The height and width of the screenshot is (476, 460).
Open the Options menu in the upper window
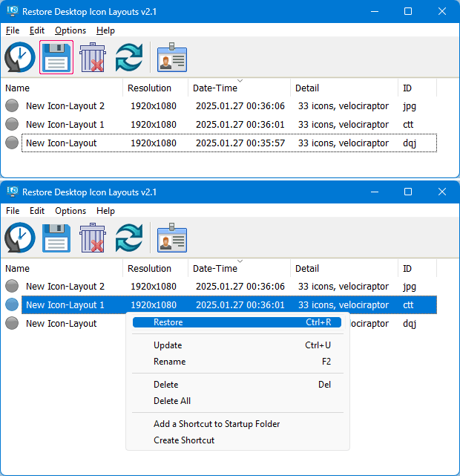pos(70,30)
